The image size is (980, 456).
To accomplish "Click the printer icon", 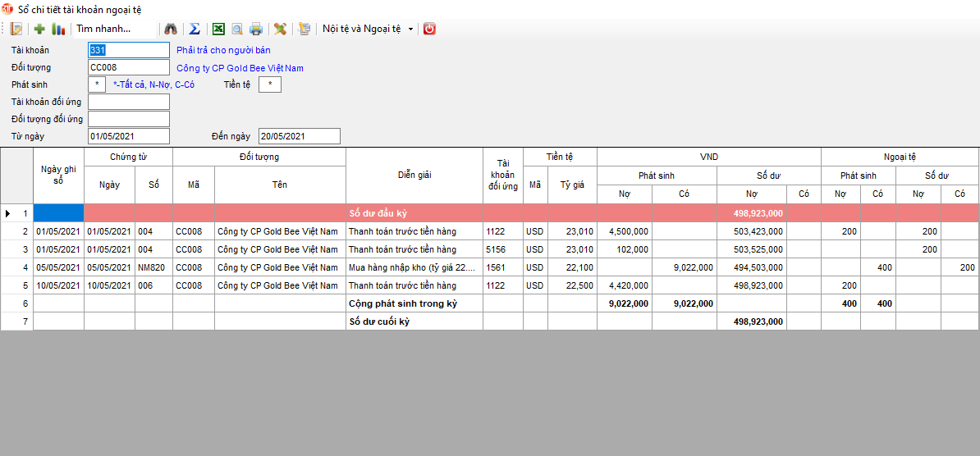I will pyautogui.click(x=256, y=29).
